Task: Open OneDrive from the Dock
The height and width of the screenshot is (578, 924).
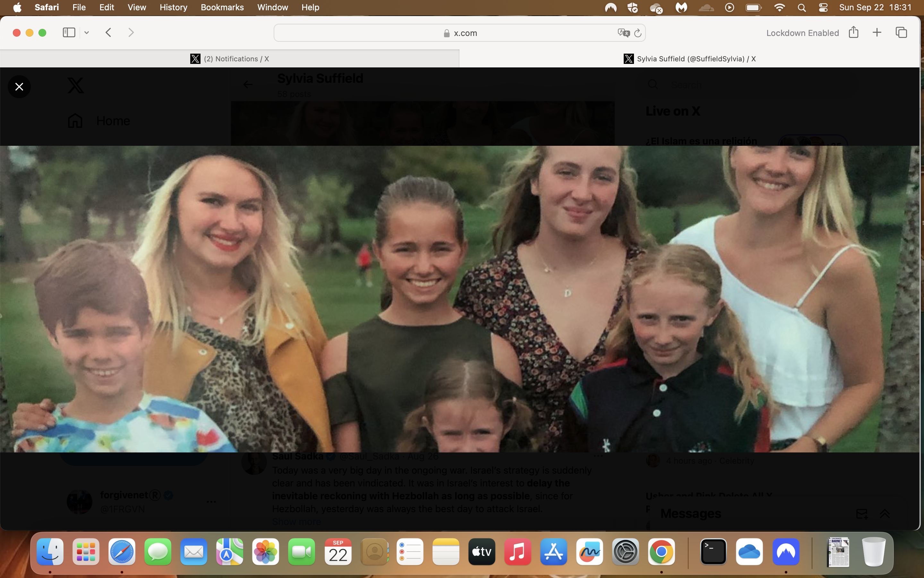Action: click(x=749, y=552)
